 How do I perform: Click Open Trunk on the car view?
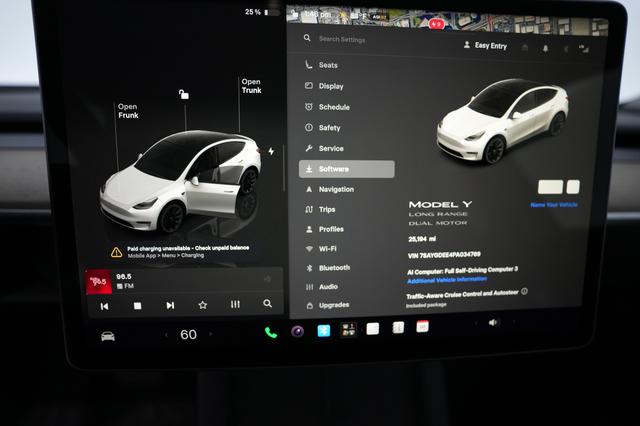coord(251,86)
